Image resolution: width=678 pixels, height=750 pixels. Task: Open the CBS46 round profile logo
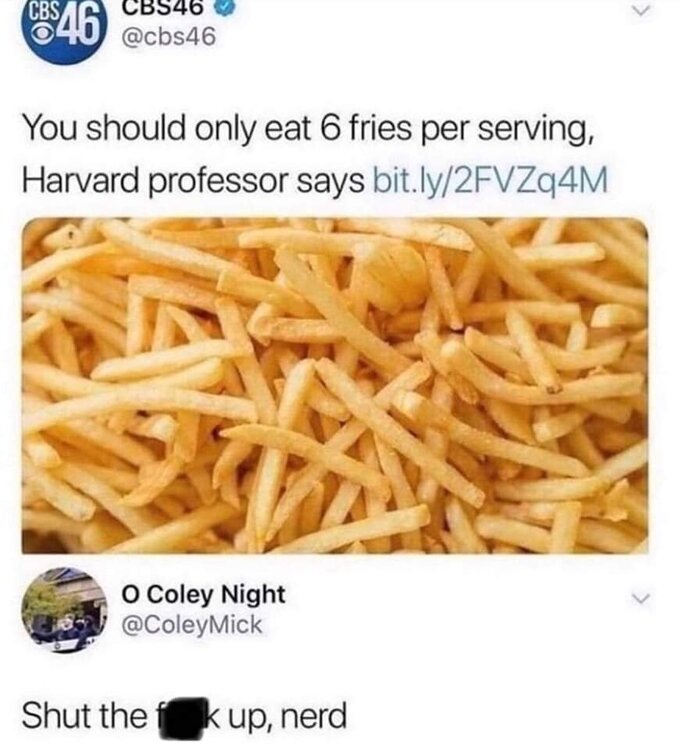pyautogui.click(x=65, y=30)
